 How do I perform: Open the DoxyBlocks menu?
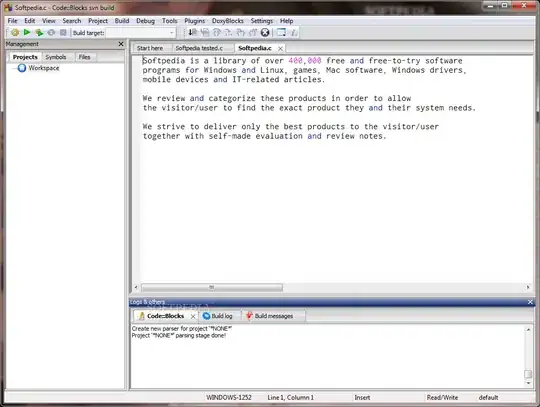[228, 21]
